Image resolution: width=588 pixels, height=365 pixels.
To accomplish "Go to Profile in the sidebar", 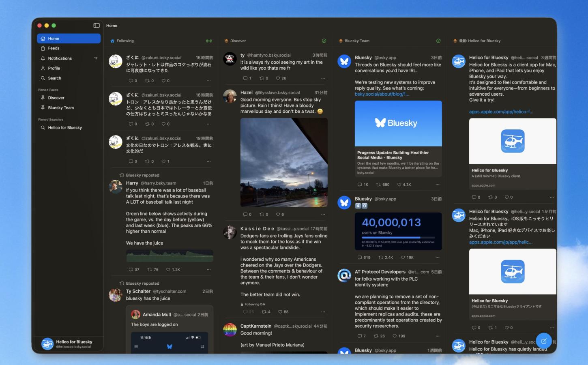I will [x=69, y=68].
